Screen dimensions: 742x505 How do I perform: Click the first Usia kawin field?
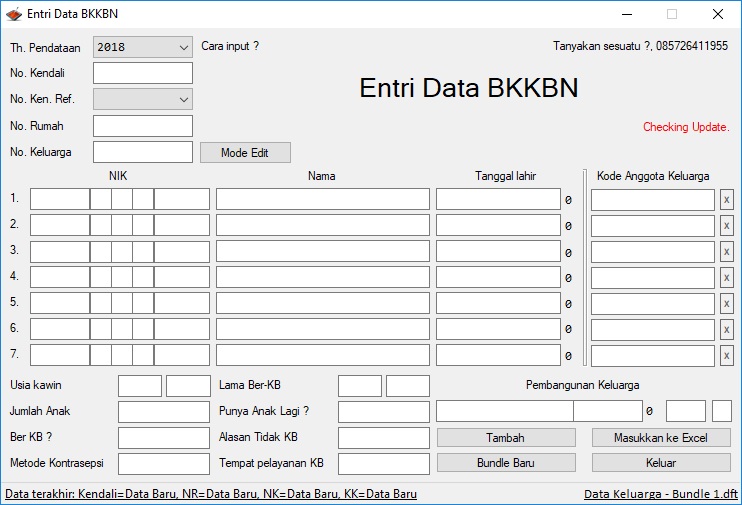(140, 386)
